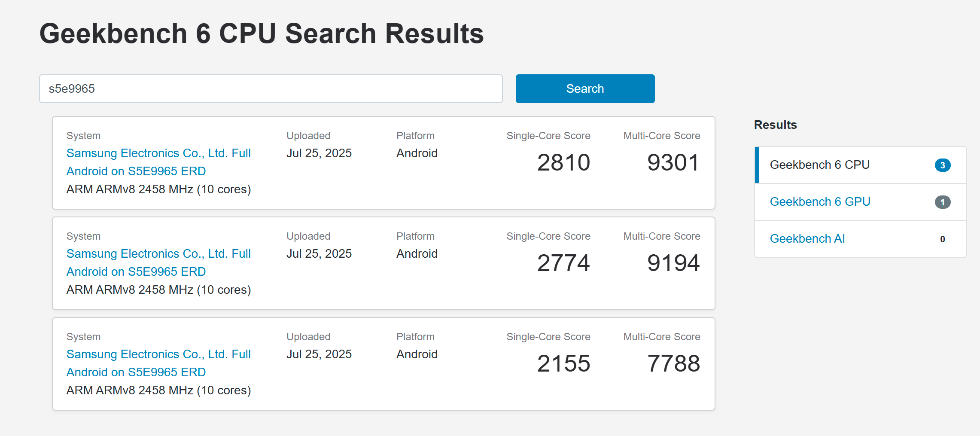Screen dimensions: 980x436
Task: Open the Samsung S5E9965 ERD link scoring 2810
Action: click(158, 162)
